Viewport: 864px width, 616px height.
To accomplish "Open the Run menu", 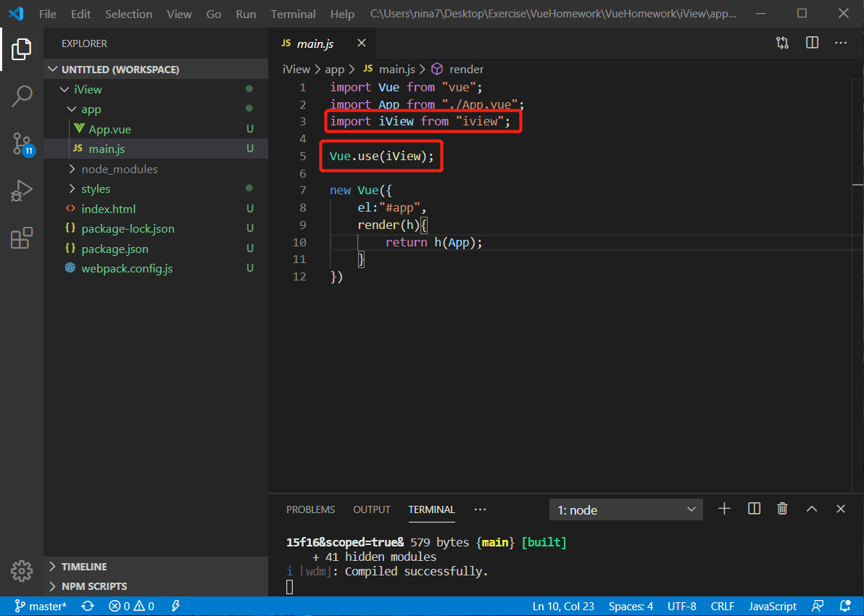I will click(246, 14).
